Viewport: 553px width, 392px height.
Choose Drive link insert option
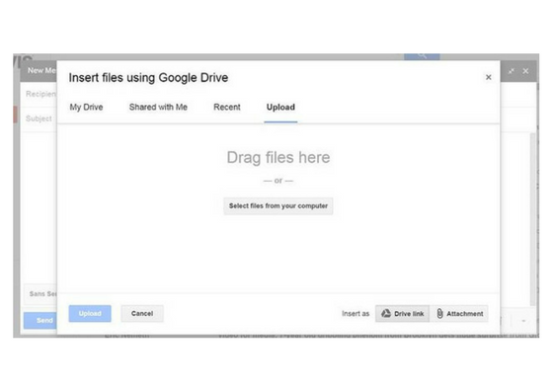(x=403, y=313)
